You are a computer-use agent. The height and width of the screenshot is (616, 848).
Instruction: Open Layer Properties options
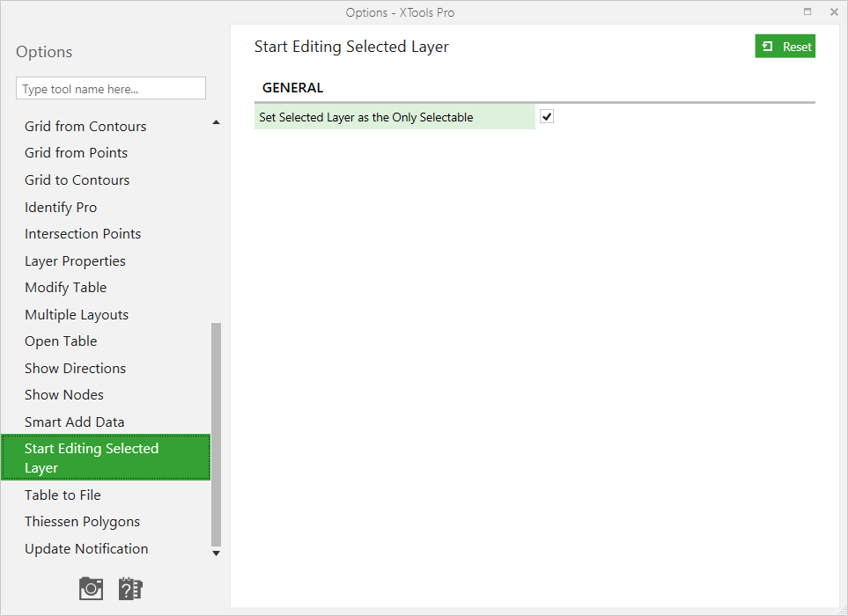pyautogui.click(x=75, y=261)
